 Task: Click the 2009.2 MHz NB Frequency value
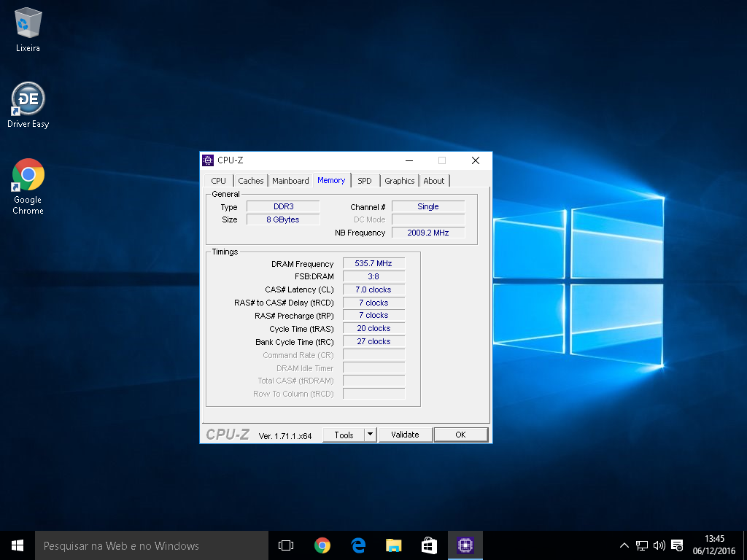pyautogui.click(x=428, y=233)
